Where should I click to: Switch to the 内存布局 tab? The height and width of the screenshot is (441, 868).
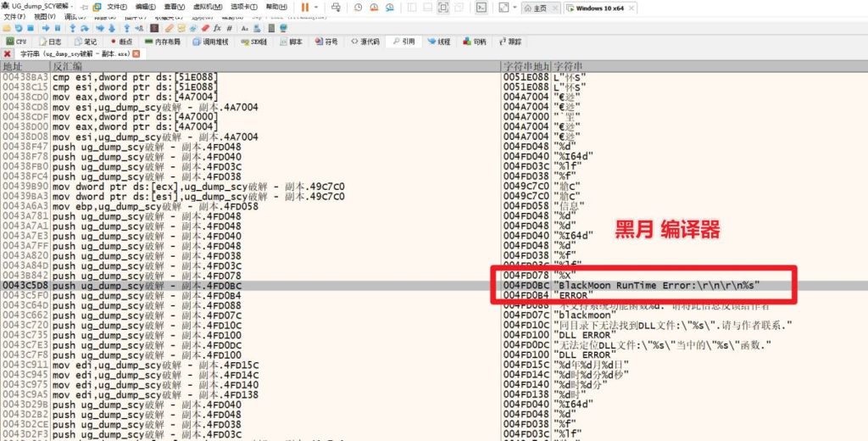click(x=162, y=41)
